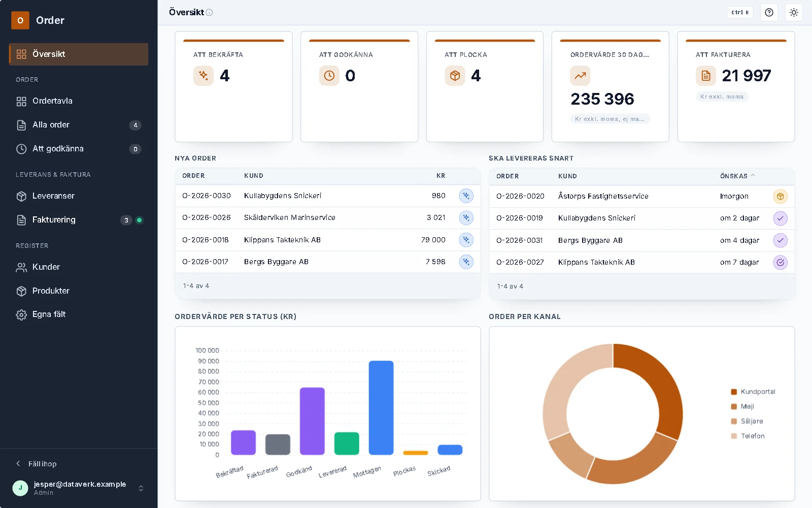Click the box icon in Att plocka card
The image size is (812, 508).
[x=455, y=76]
